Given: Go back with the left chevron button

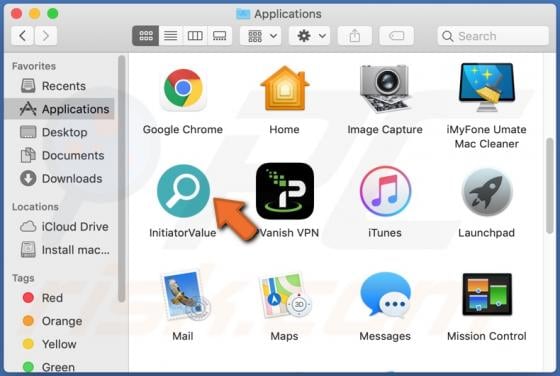Looking at the screenshot, I should [x=22, y=36].
